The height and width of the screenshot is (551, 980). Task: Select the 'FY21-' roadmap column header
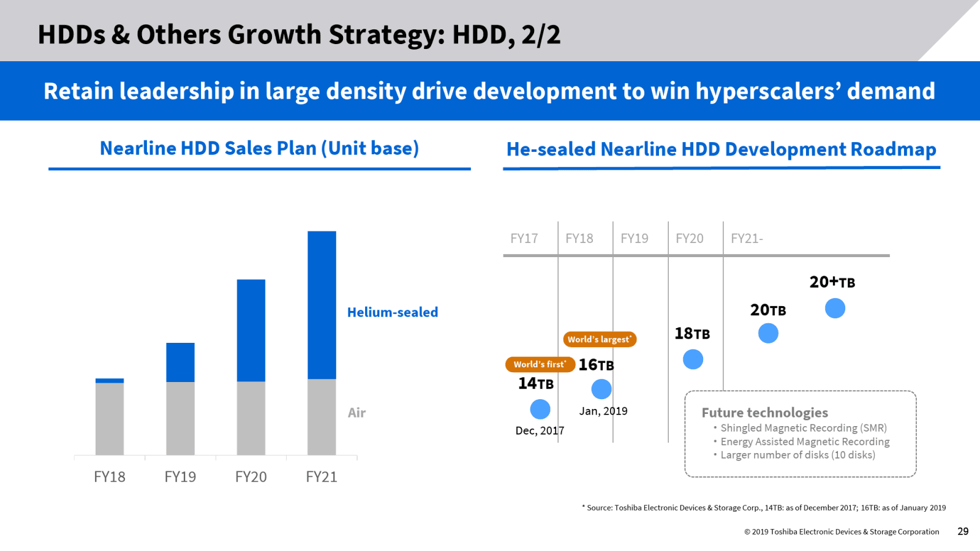[x=747, y=239]
